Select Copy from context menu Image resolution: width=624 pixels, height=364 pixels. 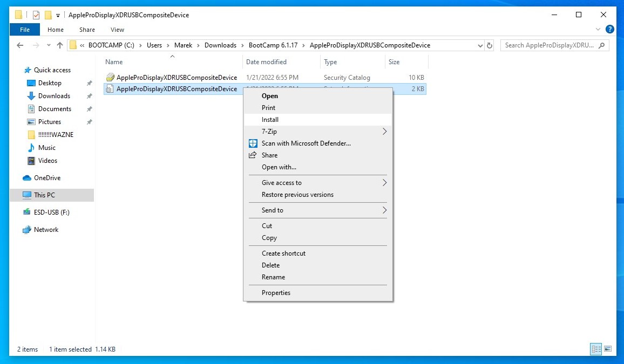(317, 238)
